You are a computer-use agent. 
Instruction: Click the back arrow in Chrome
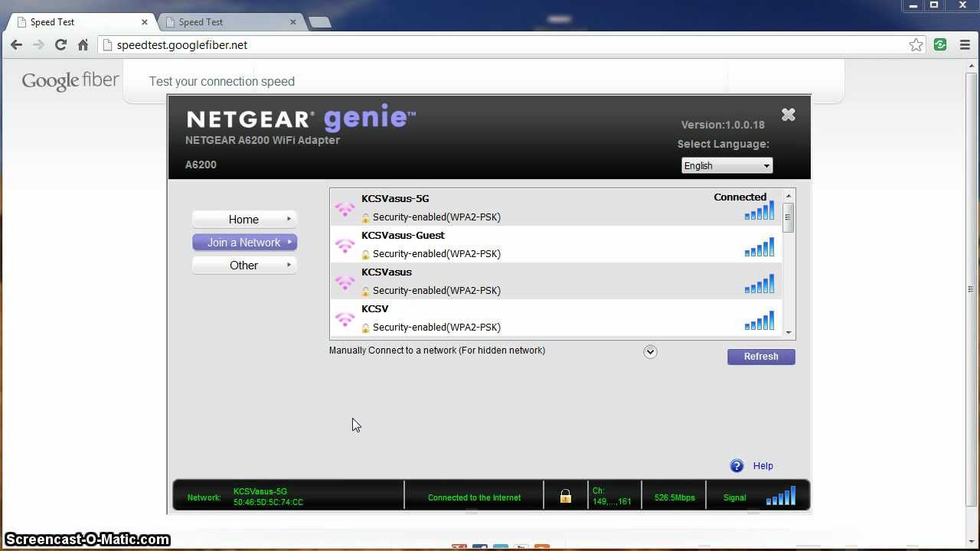click(x=16, y=45)
